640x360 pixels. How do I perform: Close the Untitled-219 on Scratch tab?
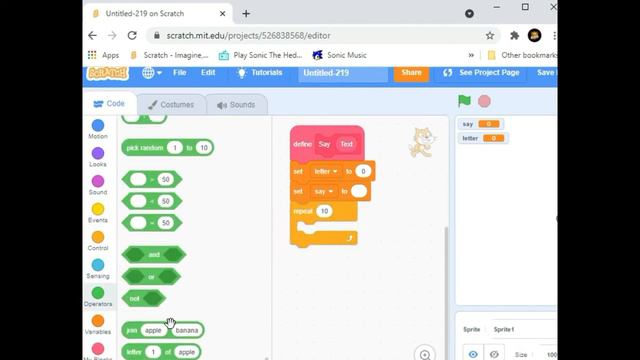[x=222, y=13]
